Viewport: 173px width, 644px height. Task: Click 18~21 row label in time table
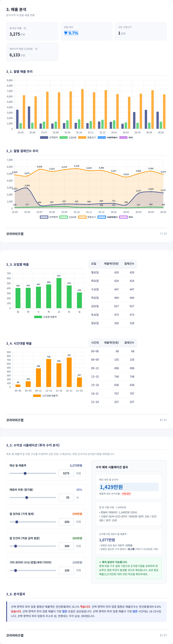coord(95,393)
